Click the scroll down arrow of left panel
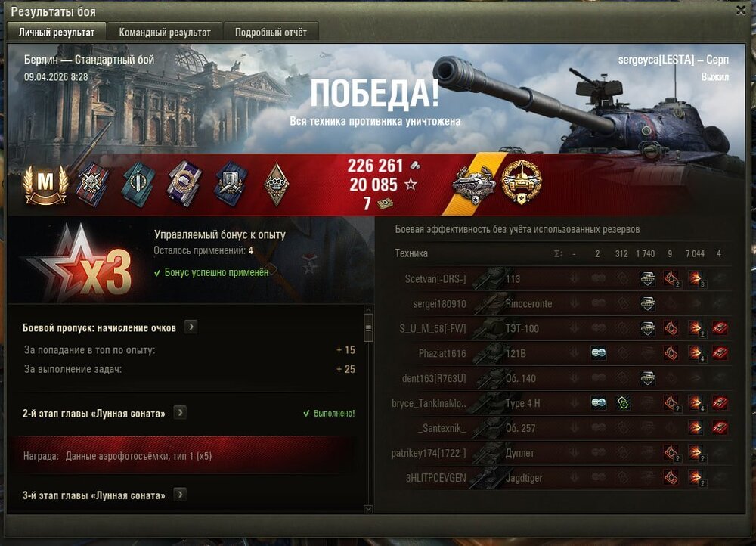Screen dimensions: 756x546 tap(368, 509)
